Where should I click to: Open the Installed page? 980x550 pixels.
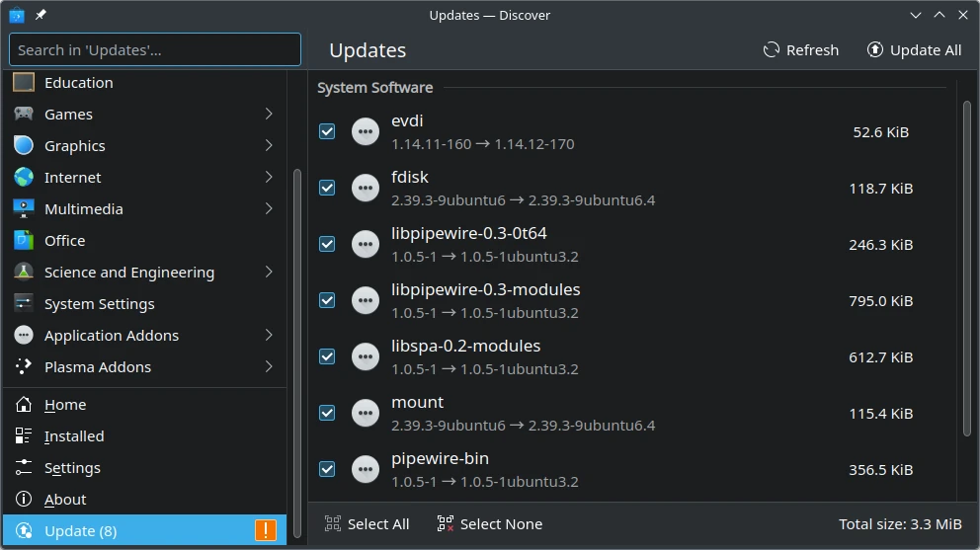pos(73,436)
